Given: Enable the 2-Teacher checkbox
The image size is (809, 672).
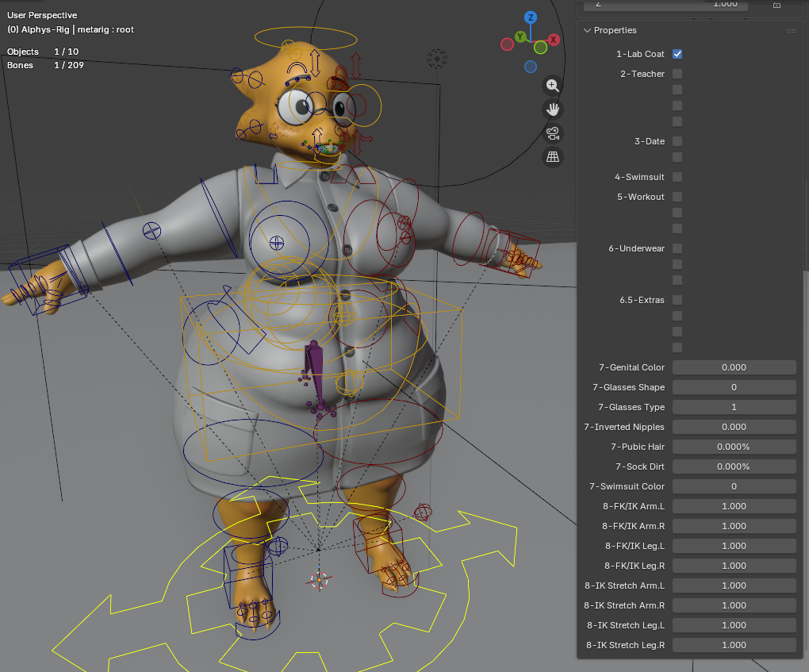Looking at the screenshot, I should (x=677, y=74).
